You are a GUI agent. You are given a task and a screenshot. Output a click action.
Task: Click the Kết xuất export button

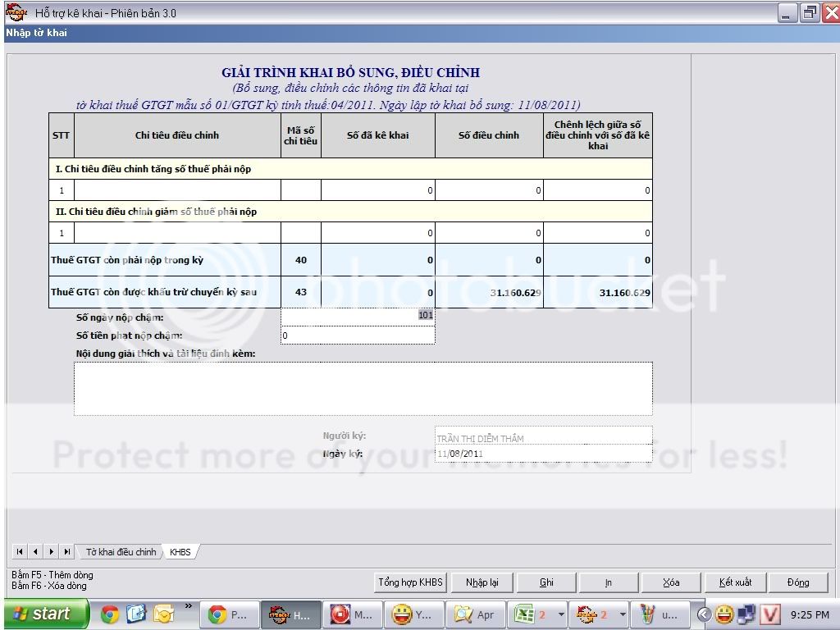[735, 582]
